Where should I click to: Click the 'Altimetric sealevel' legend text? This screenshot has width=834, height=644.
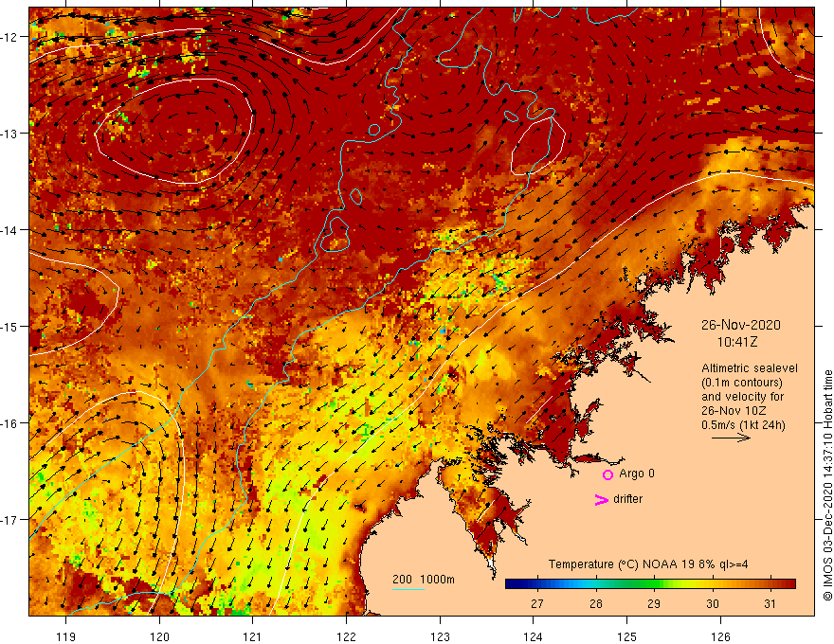click(x=749, y=368)
